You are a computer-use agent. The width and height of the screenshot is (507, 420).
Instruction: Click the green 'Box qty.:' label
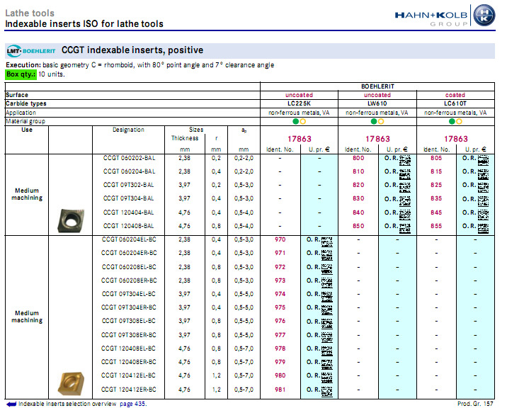pos(21,74)
